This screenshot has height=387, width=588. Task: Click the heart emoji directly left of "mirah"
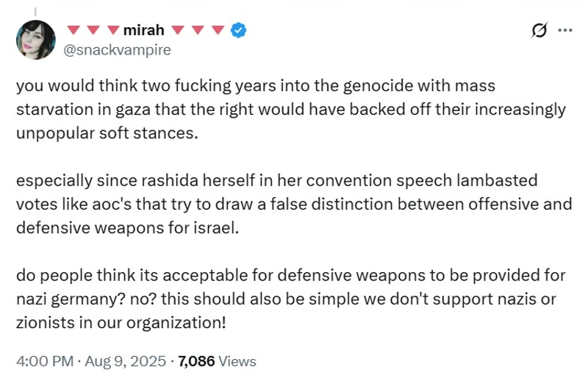click(x=113, y=30)
